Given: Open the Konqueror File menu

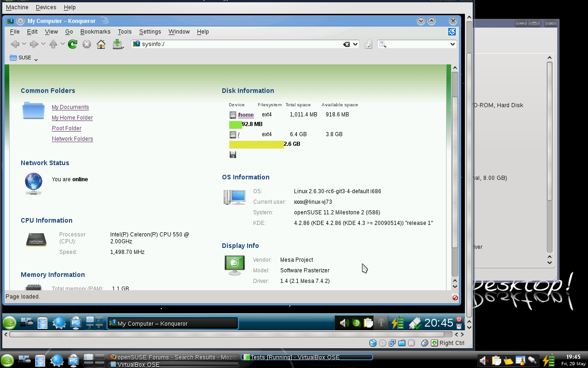Looking at the screenshot, I should [x=15, y=32].
